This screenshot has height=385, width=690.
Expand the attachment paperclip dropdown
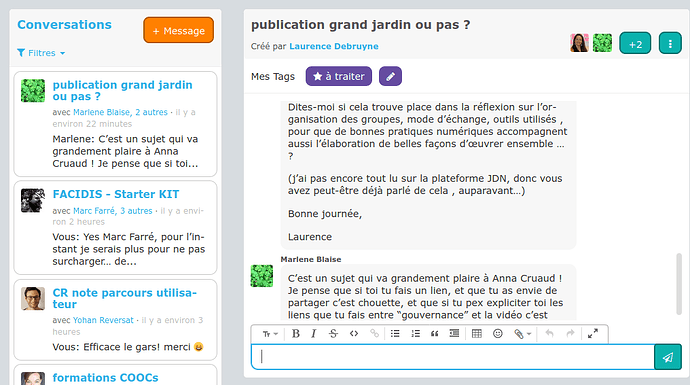(x=523, y=334)
